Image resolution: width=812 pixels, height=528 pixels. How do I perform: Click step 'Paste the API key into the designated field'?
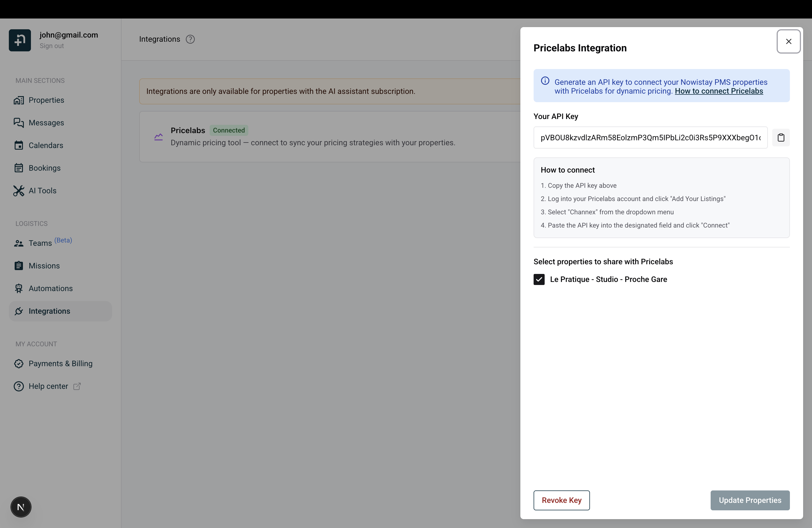tap(635, 225)
